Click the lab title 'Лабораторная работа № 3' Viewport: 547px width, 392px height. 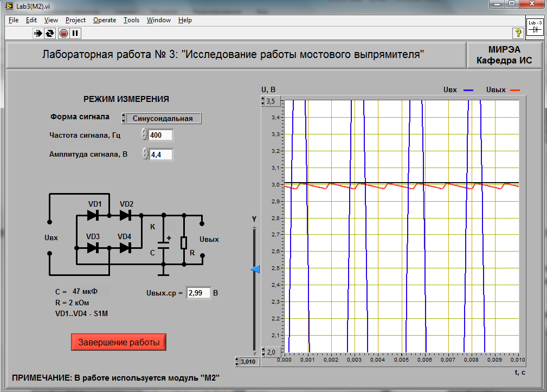tap(233, 54)
